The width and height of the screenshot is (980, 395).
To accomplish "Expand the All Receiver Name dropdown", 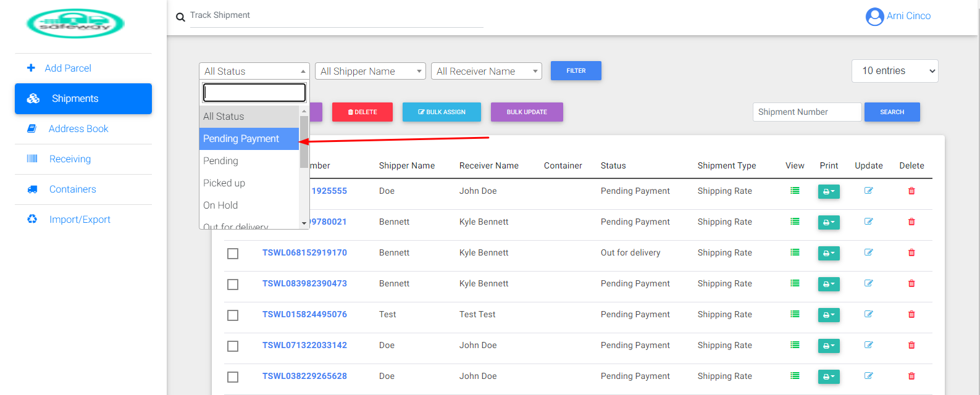I will click(487, 72).
